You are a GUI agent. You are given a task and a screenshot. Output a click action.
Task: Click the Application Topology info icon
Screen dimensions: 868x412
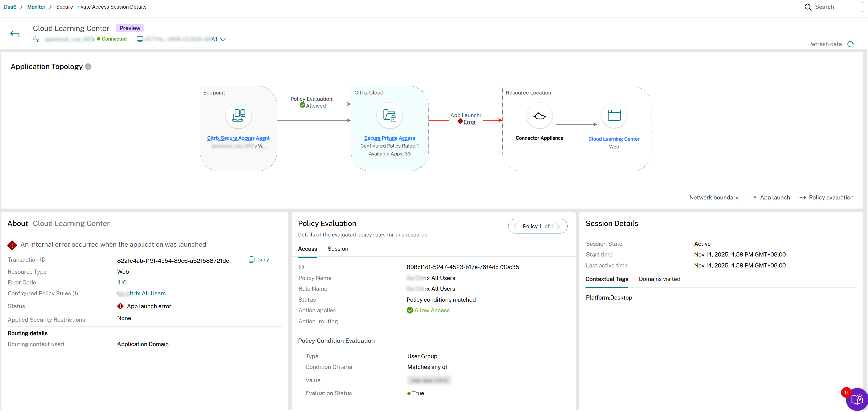pyautogui.click(x=88, y=67)
